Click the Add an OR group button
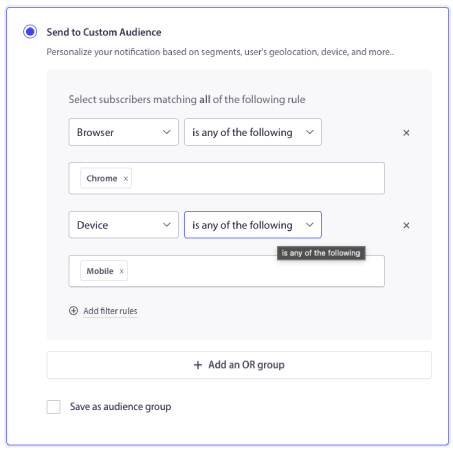Viewport: 453px width, 450px height. point(239,365)
